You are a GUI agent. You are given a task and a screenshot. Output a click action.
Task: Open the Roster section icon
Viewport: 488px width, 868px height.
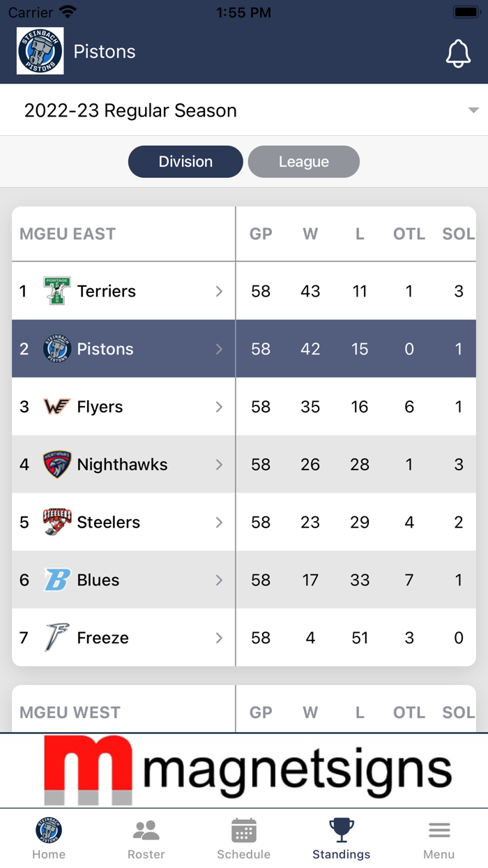click(x=146, y=830)
